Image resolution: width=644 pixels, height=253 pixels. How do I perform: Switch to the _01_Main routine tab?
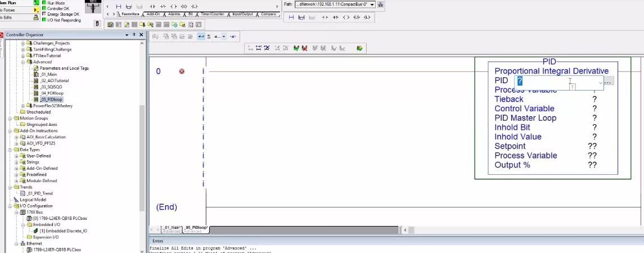tap(172, 229)
